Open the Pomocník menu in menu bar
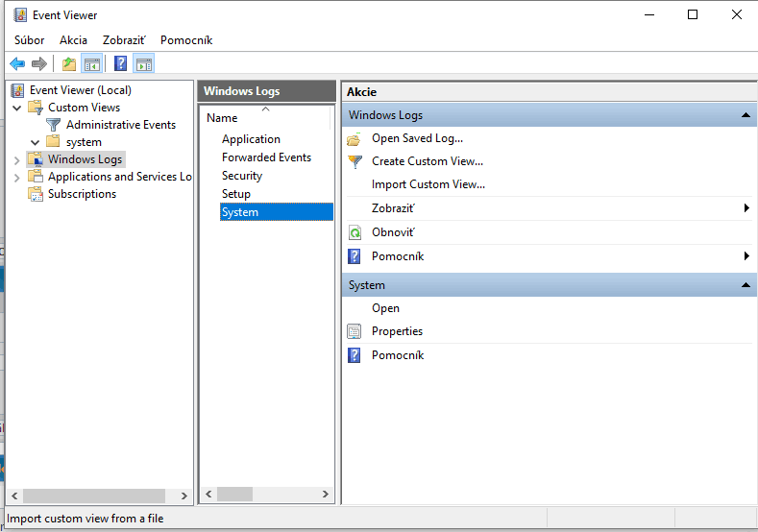 [x=186, y=40]
